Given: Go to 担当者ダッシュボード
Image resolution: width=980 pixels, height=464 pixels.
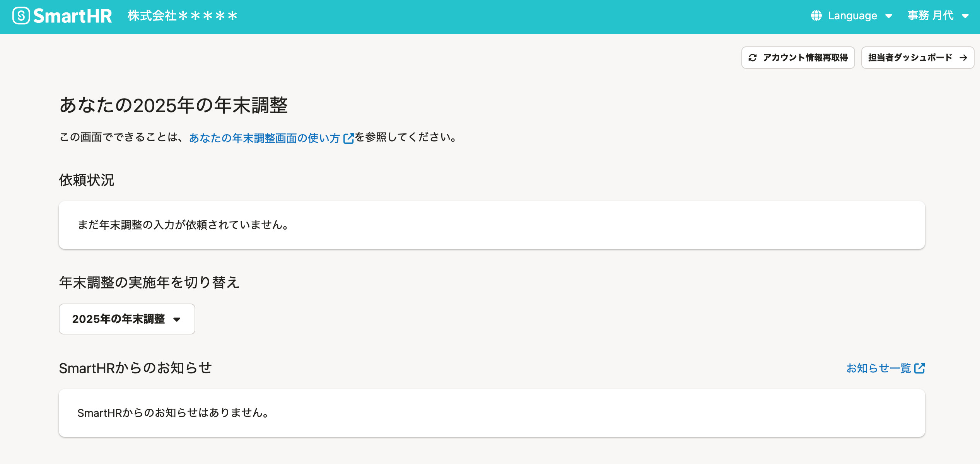Looking at the screenshot, I should coord(910,58).
